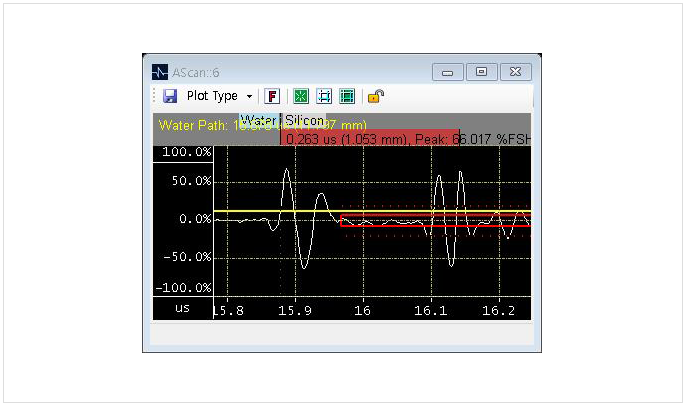Close the AScan window
Screen dimensions: 686x406
[516, 72]
